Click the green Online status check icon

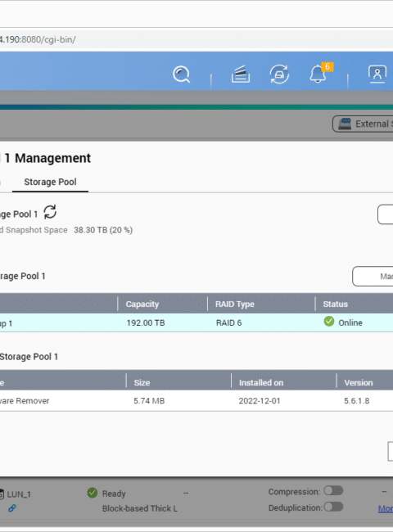(329, 322)
